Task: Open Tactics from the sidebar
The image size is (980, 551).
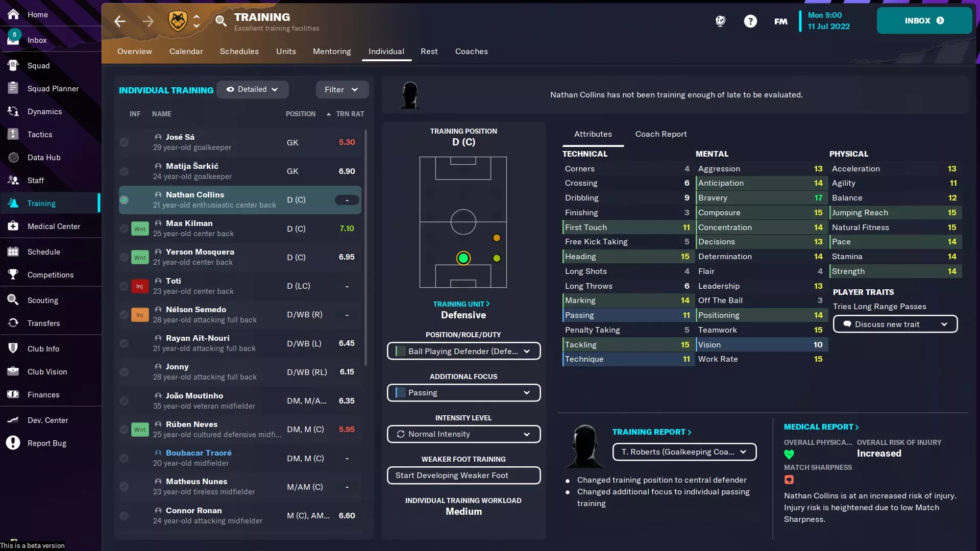Action: pos(40,135)
